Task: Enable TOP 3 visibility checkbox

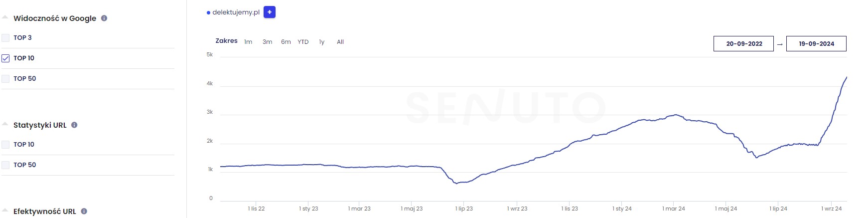Action: [6, 38]
